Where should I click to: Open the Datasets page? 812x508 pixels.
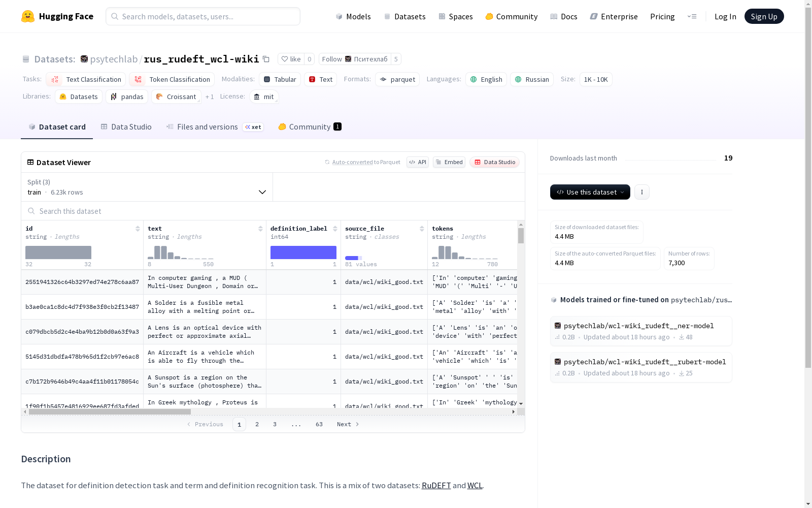(x=404, y=16)
